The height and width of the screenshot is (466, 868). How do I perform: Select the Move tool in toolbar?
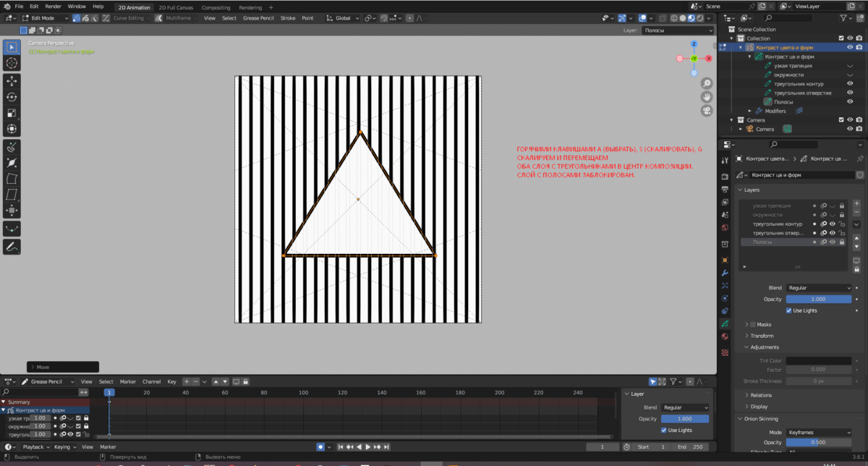click(12, 81)
